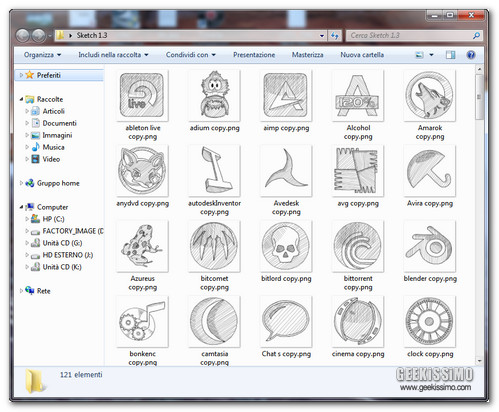
Task: Click the status bar folder icon
Action: (35, 381)
